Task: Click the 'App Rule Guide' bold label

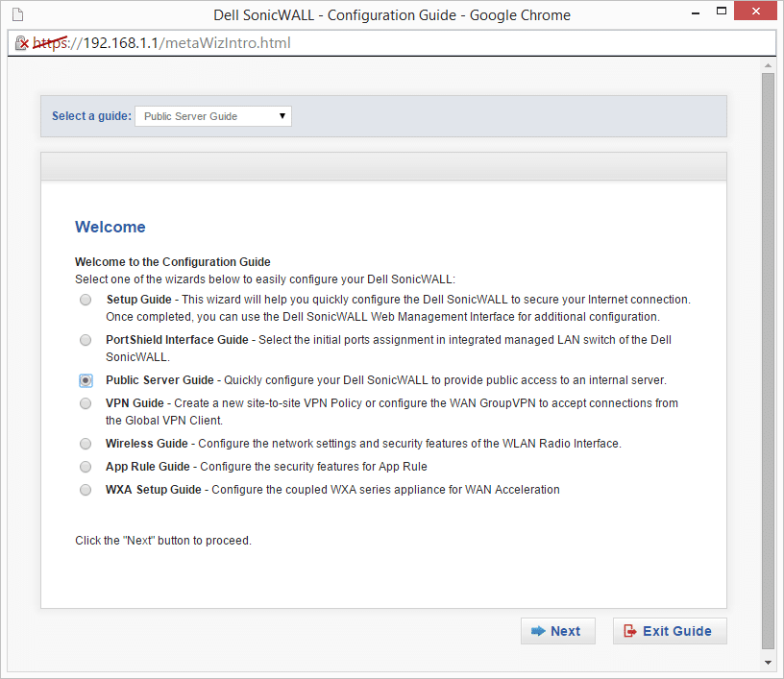Action: coord(148,467)
